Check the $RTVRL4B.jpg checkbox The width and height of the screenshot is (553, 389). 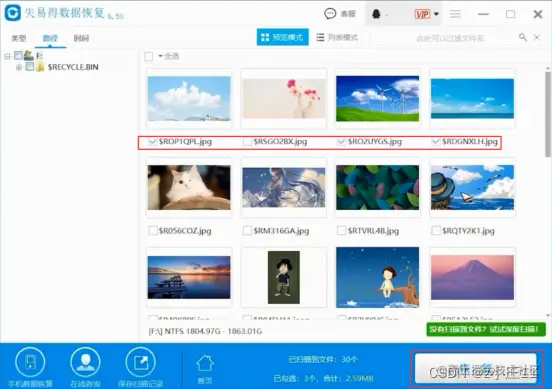(341, 231)
